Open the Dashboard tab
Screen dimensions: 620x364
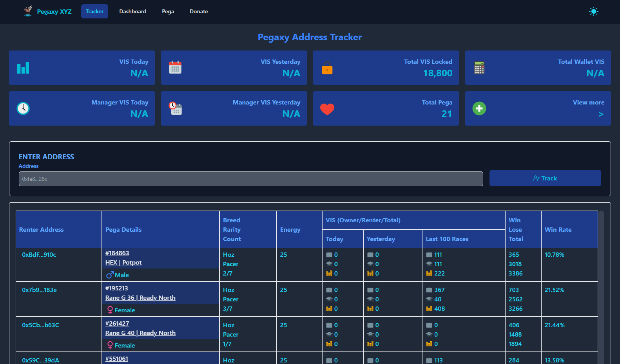133,11
